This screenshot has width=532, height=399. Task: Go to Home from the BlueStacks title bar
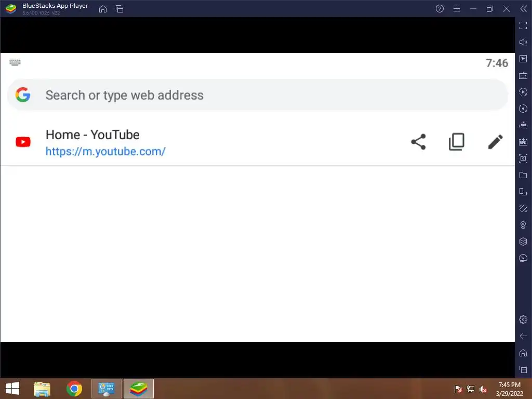[103, 9]
